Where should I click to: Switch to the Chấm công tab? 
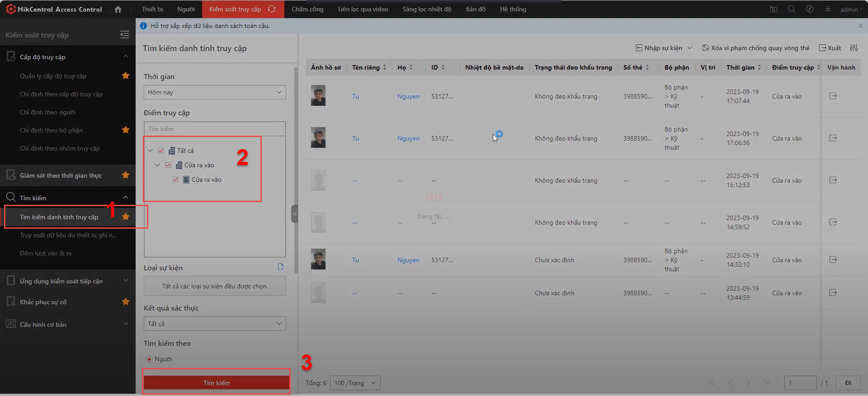[307, 9]
